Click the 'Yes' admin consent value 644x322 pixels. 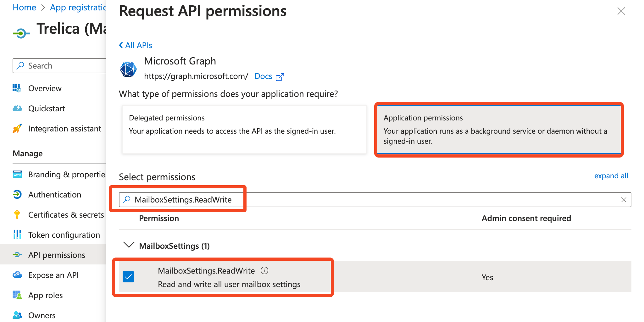pyautogui.click(x=487, y=277)
